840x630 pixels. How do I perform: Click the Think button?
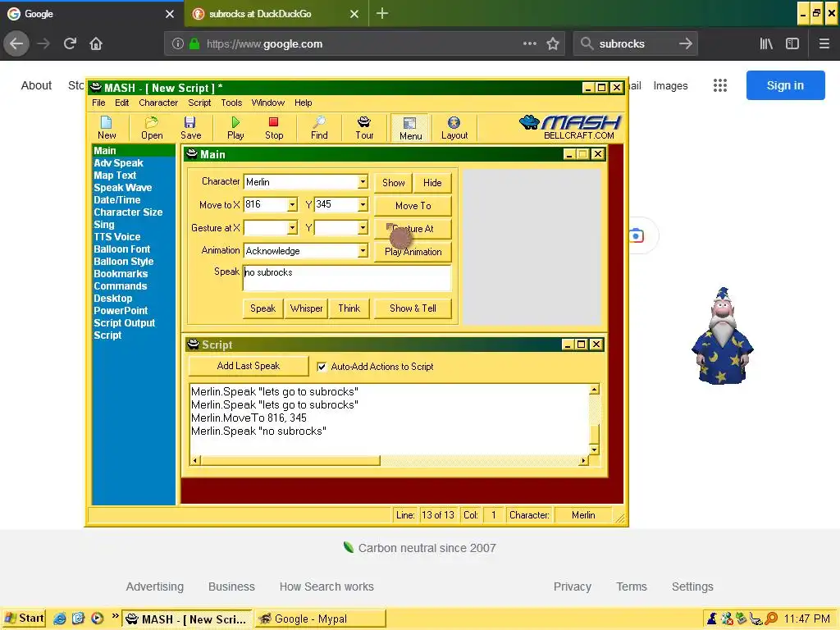tap(349, 308)
